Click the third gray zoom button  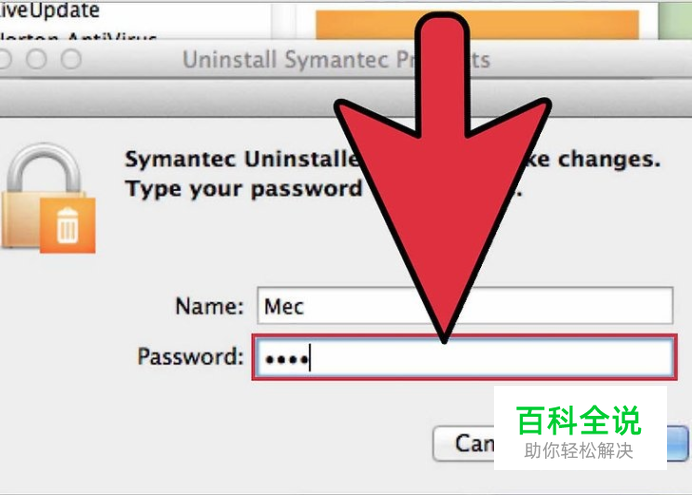(x=71, y=59)
